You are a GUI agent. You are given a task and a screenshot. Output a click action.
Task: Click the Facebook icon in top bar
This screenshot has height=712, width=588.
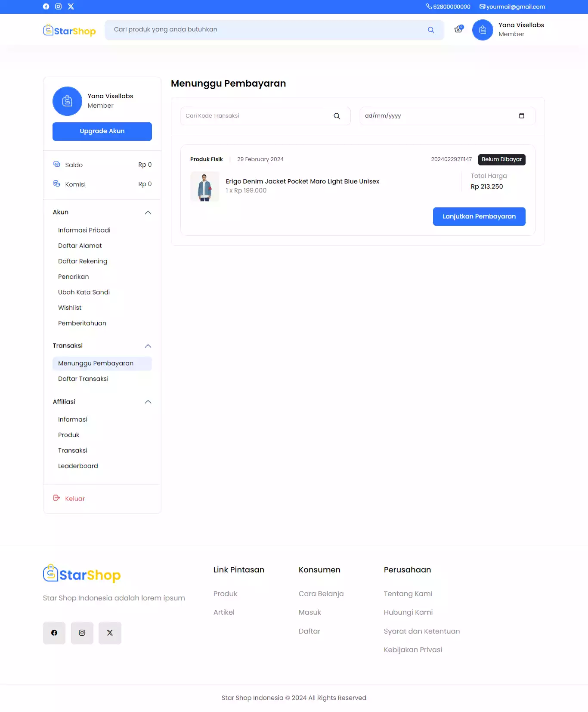coord(46,6)
